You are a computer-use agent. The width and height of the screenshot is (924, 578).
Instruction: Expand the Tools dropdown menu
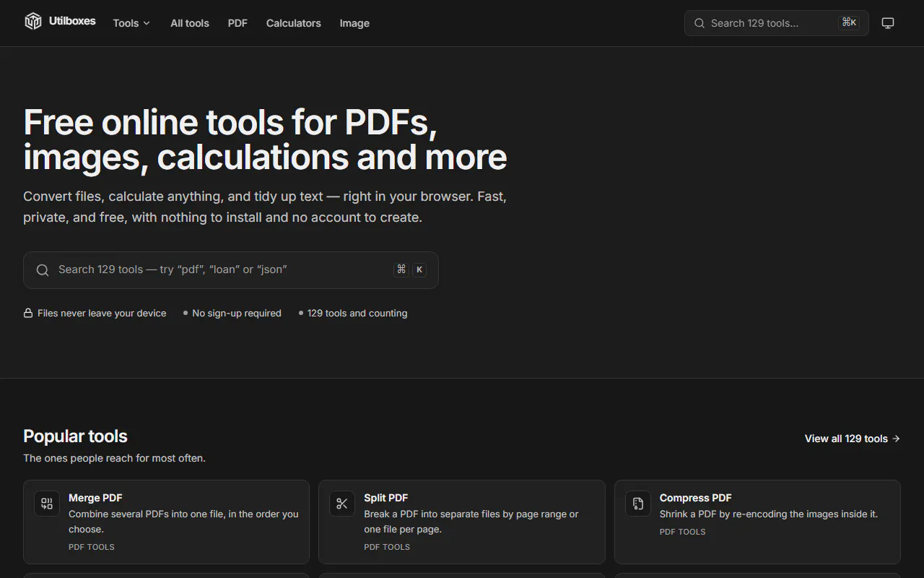click(x=131, y=23)
